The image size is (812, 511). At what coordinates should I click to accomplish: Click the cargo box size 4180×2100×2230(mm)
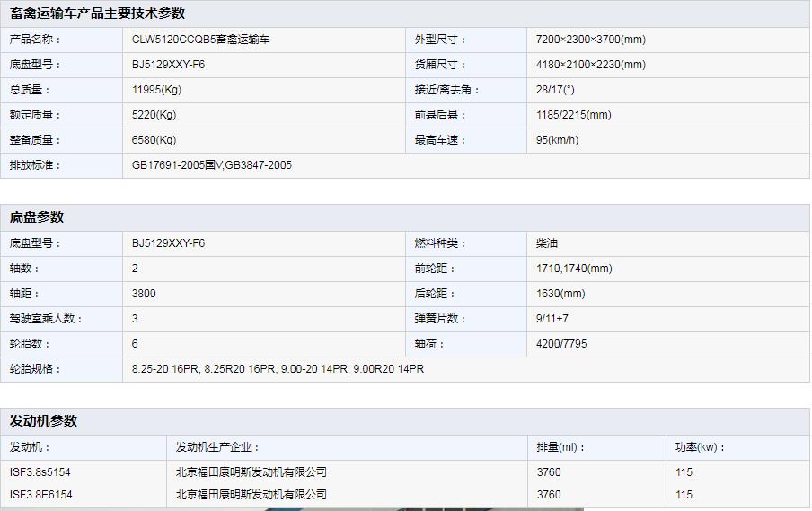pyautogui.click(x=590, y=65)
